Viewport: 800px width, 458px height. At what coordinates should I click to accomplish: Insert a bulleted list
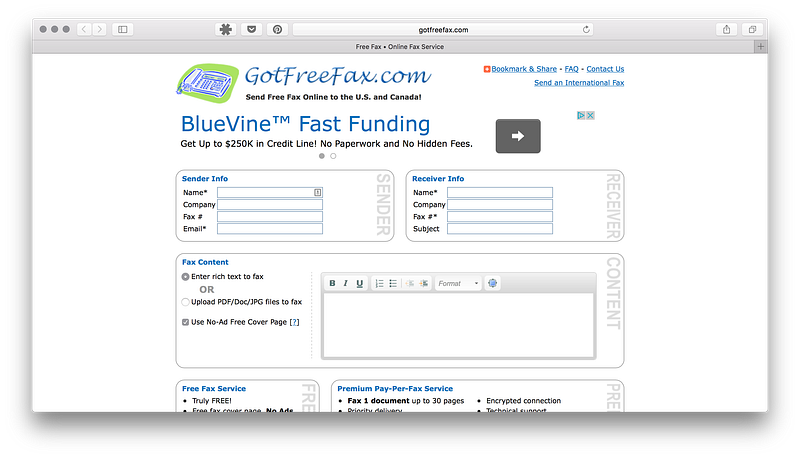pos(393,283)
